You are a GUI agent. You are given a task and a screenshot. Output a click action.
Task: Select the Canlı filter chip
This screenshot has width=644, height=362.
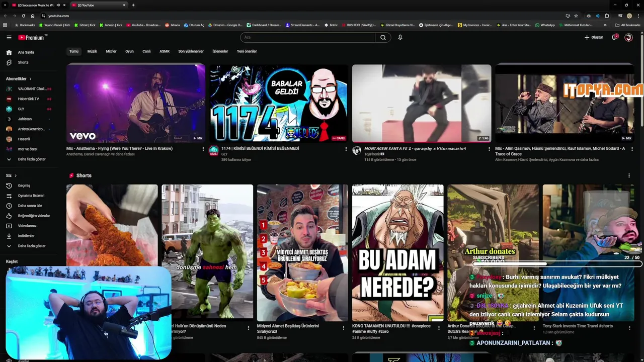tap(146, 51)
